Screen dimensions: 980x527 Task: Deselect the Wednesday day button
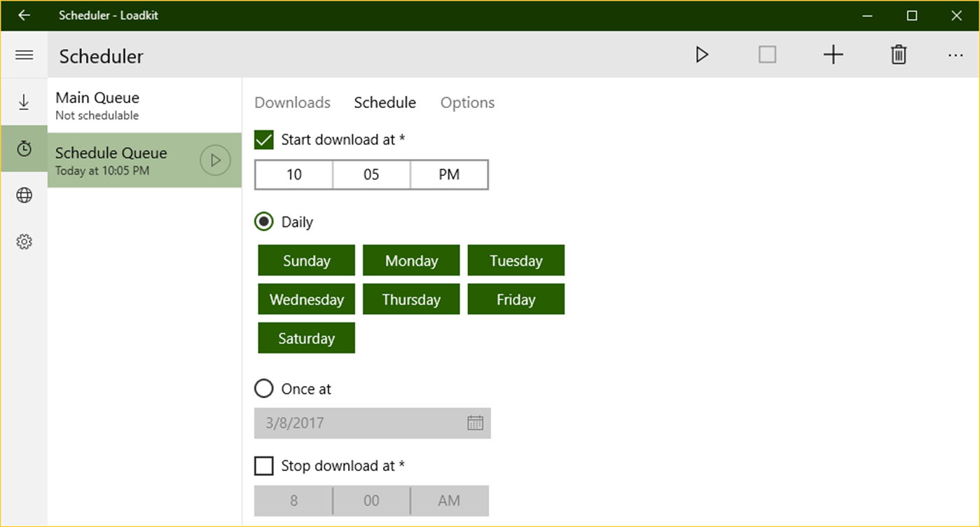pyautogui.click(x=306, y=299)
